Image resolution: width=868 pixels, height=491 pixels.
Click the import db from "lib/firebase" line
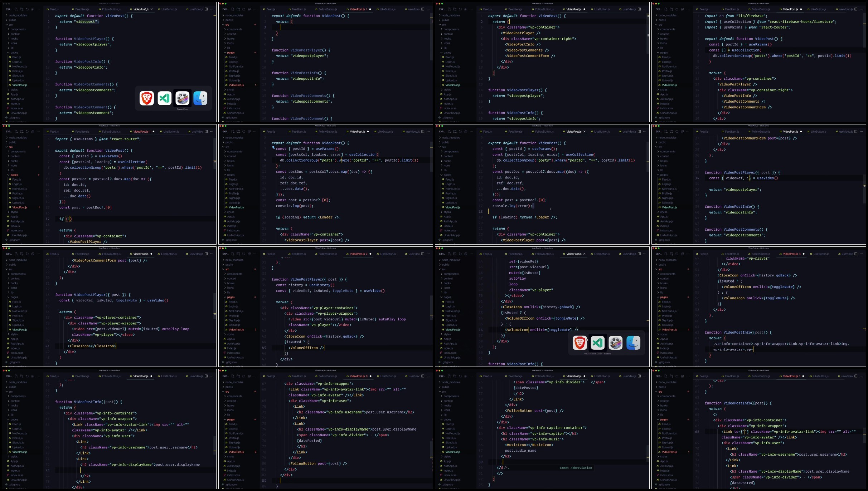point(736,16)
